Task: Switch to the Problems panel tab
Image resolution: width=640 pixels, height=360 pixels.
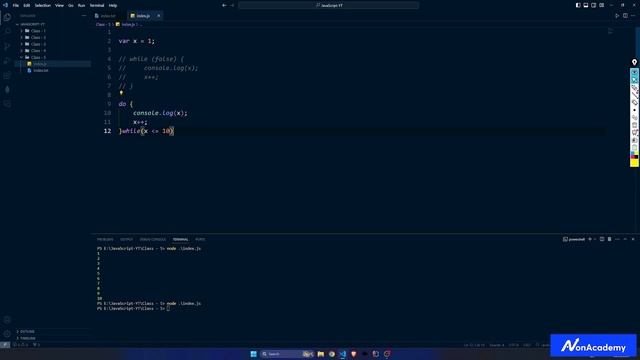Action: [105, 239]
